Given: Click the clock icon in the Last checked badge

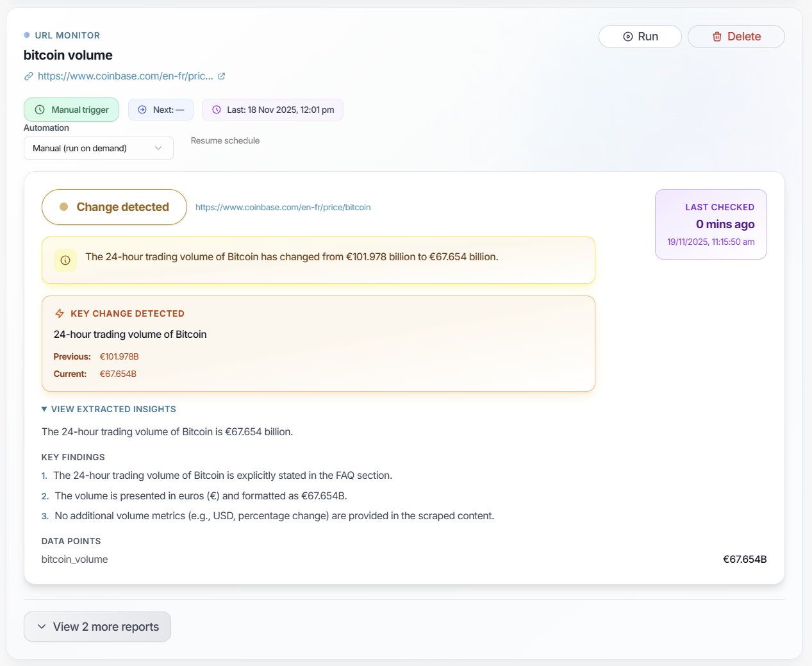Looking at the screenshot, I should tap(217, 109).
